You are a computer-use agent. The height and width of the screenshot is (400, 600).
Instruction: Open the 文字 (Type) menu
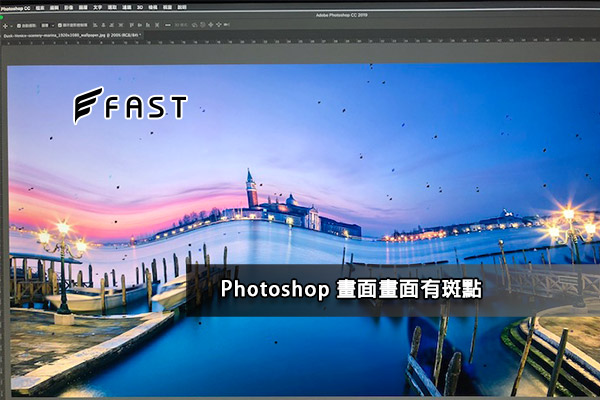click(98, 7)
